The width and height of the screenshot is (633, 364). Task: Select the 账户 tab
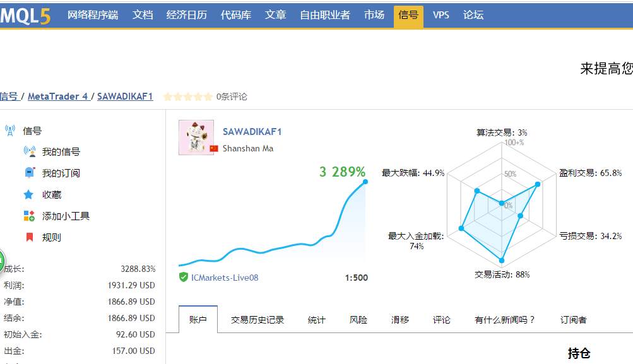pos(198,320)
